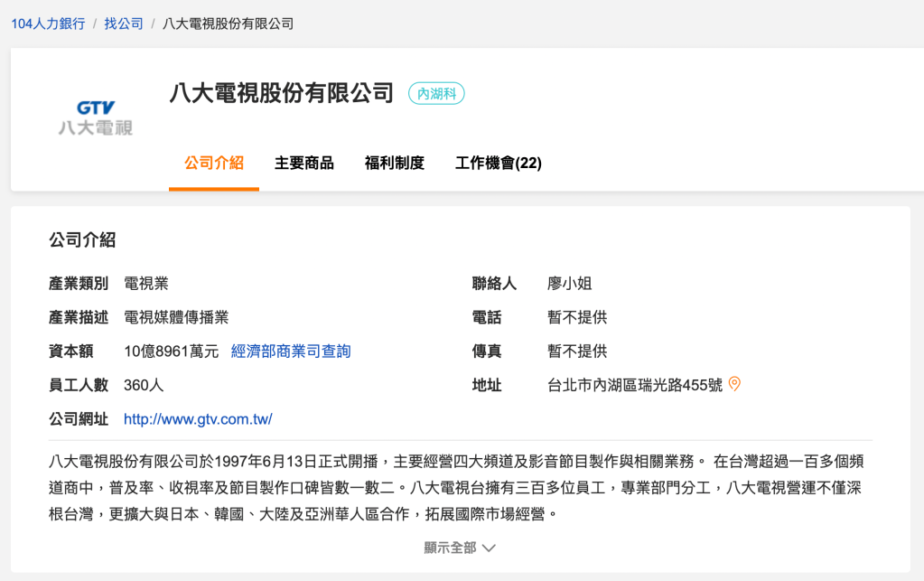Click the 地址 label
The image size is (924, 581).
click(487, 385)
